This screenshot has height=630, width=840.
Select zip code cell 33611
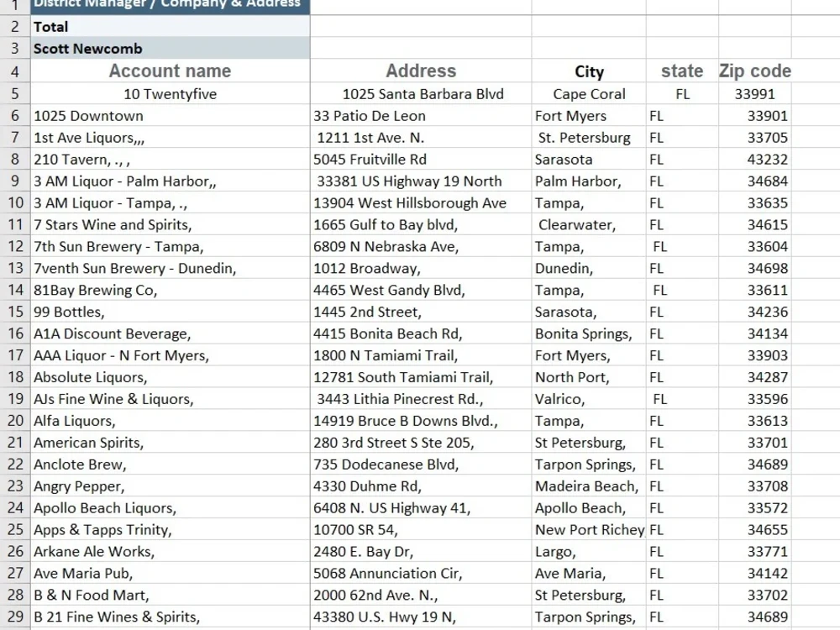click(x=755, y=290)
